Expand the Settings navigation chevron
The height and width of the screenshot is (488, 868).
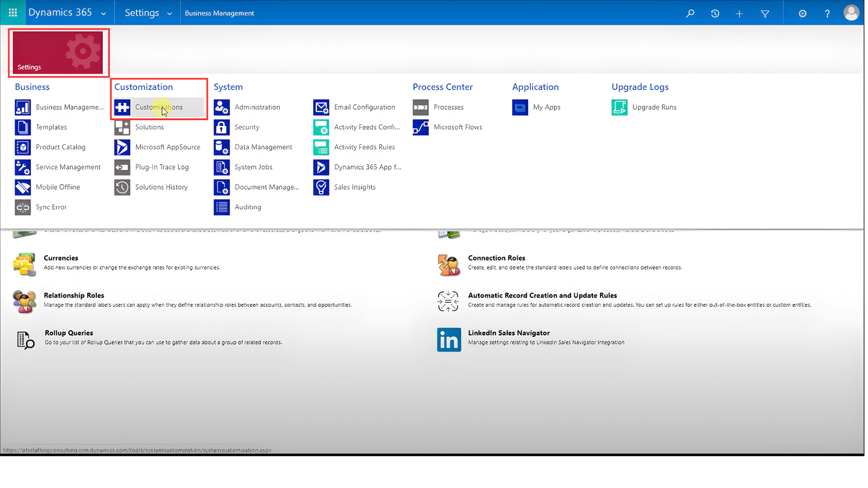coord(170,14)
